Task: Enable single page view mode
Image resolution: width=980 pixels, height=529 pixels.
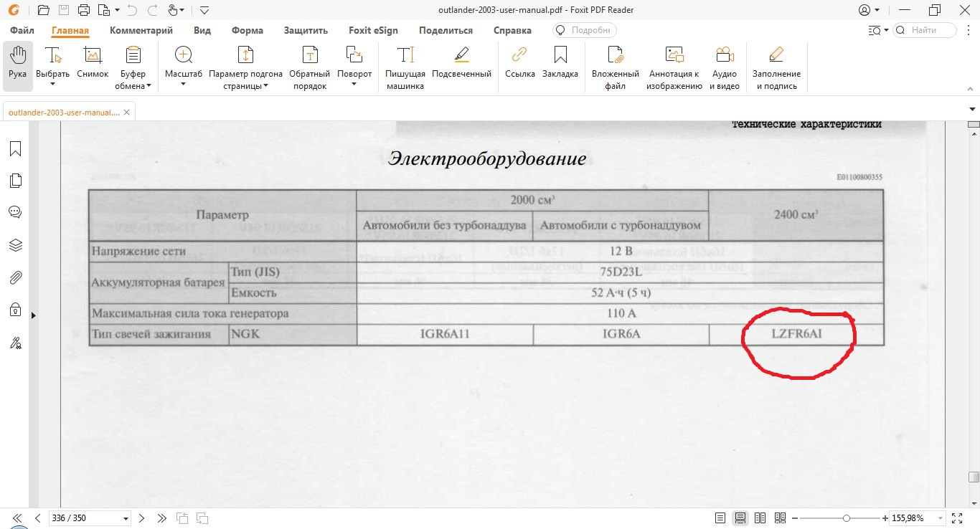Action: (x=720, y=518)
